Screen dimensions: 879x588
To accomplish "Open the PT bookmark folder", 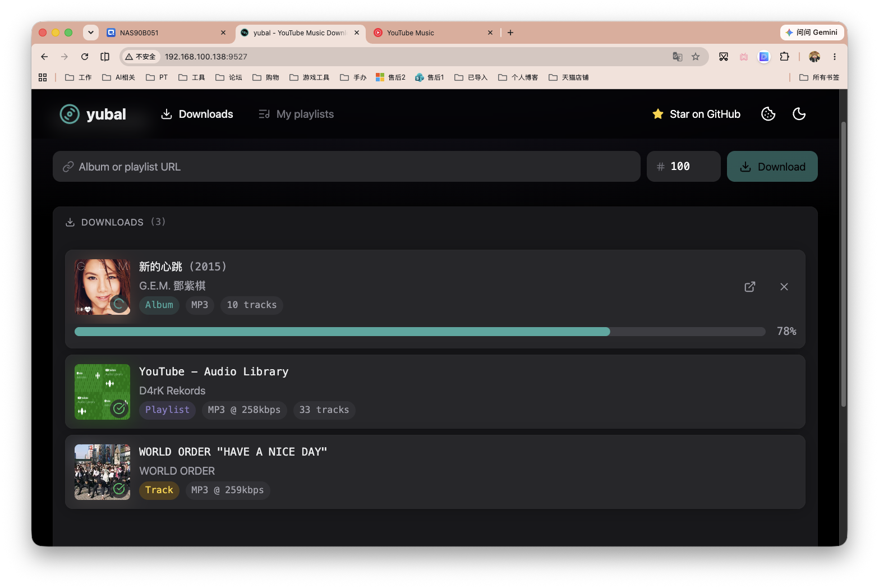I will coord(157,77).
